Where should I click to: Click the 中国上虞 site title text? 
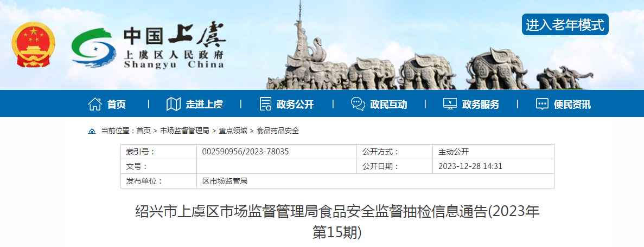pos(174,36)
